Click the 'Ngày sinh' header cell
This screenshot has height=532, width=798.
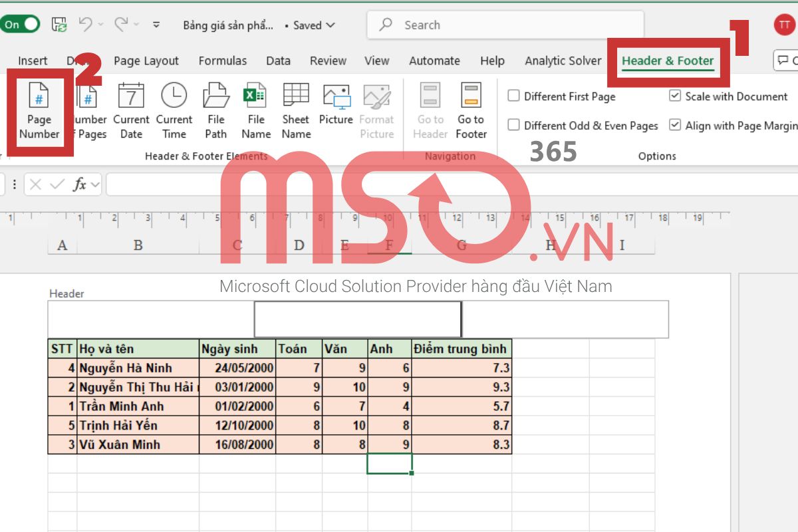pyautogui.click(x=237, y=348)
